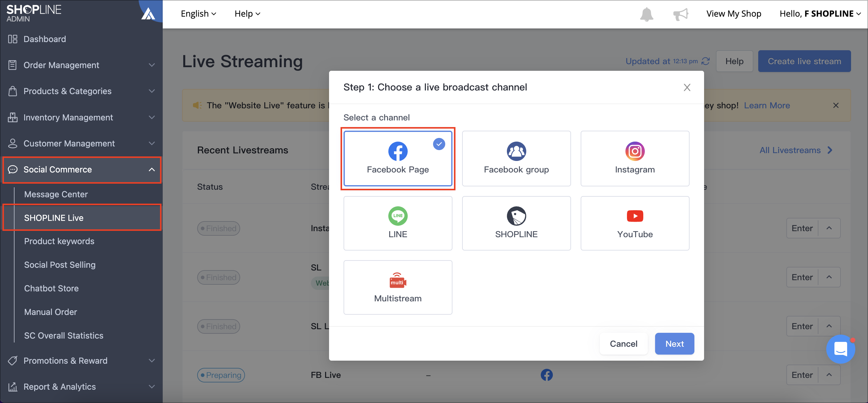Expand options arrow in FB Live row

pyautogui.click(x=829, y=375)
